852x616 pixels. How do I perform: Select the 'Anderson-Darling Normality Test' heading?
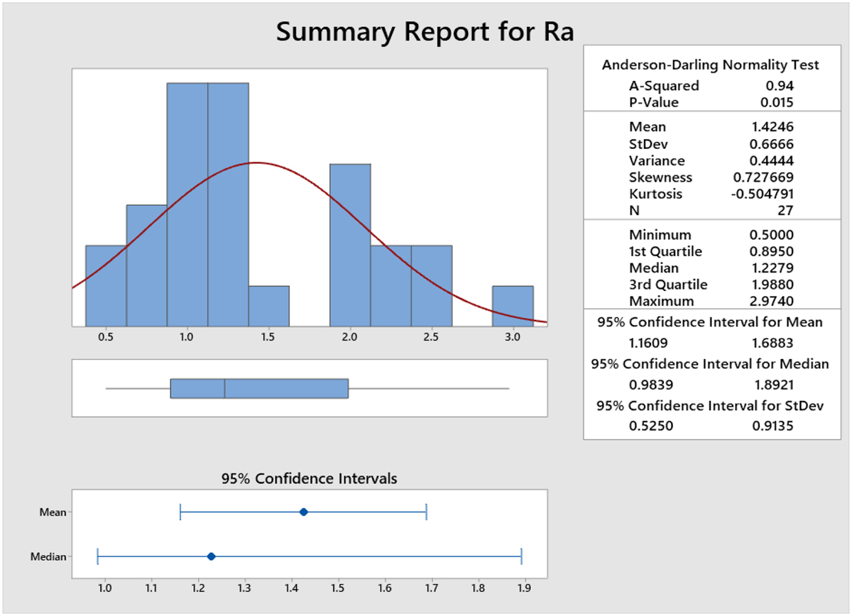[710, 65]
